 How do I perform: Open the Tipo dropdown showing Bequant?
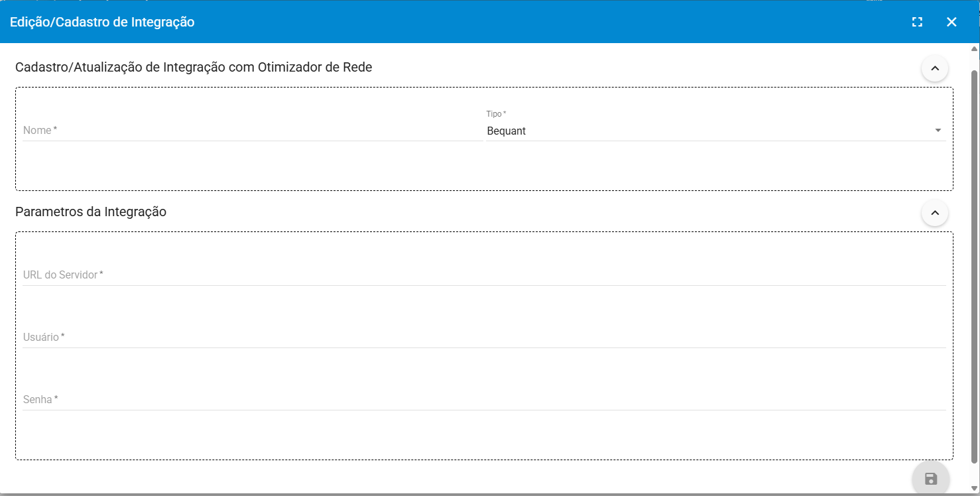(x=716, y=131)
